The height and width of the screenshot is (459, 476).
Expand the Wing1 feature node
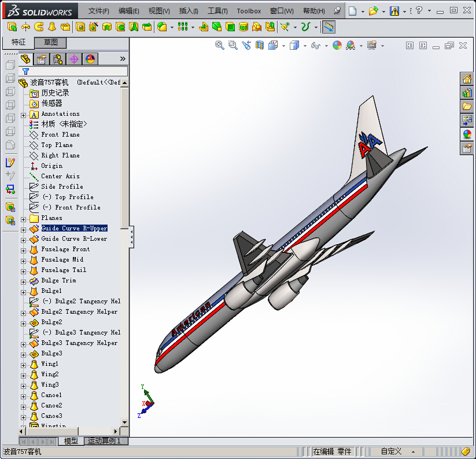23,365
